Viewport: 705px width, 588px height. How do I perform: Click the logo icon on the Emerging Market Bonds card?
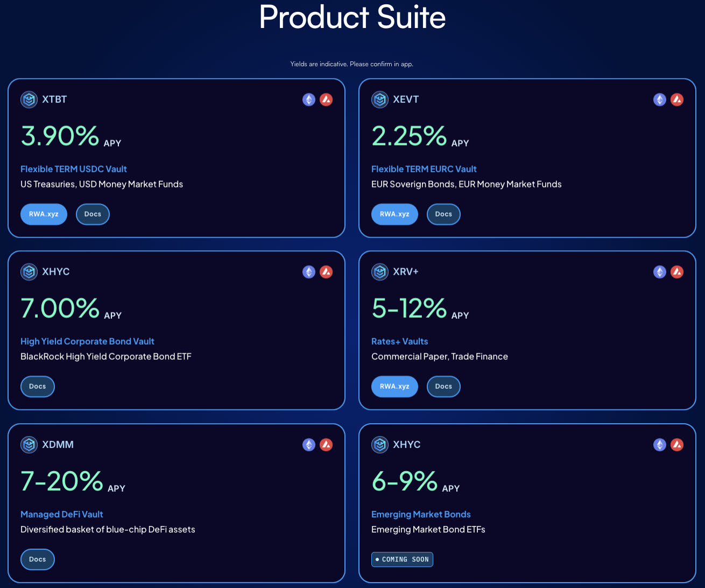(x=380, y=445)
